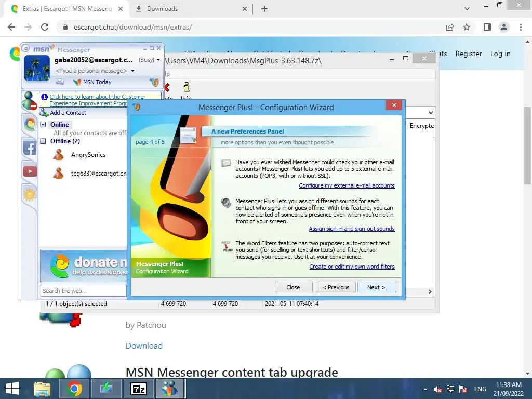Image resolution: width=532 pixels, height=399 pixels.
Task: Reload the current page
Action: [45, 27]
